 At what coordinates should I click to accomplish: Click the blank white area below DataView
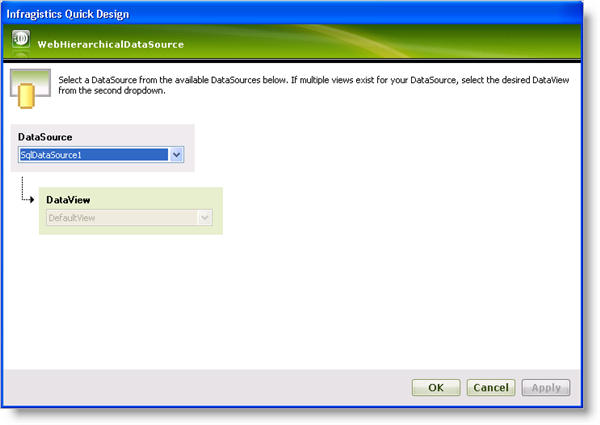tap(300, 300)
